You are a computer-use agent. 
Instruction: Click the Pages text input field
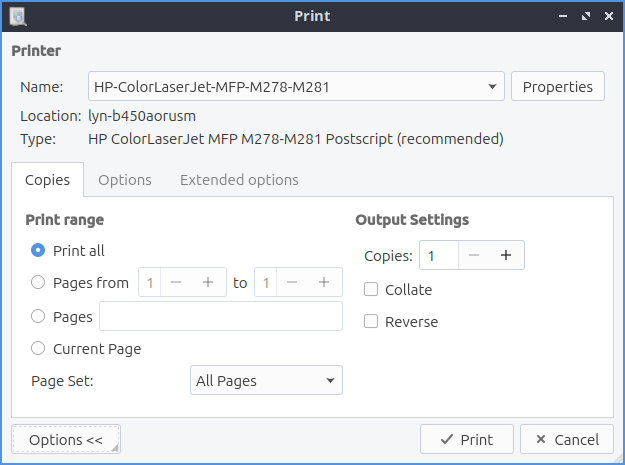click(221, 316)
